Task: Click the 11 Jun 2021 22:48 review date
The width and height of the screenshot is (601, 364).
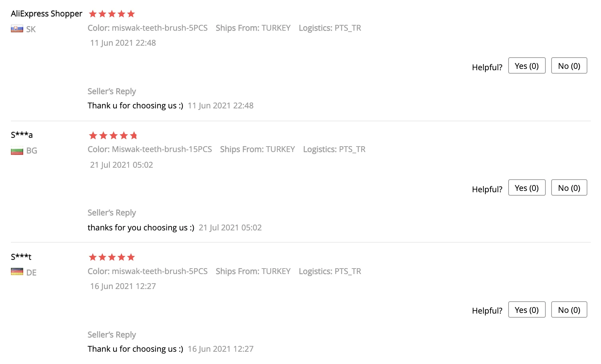Action: point(123,43)
